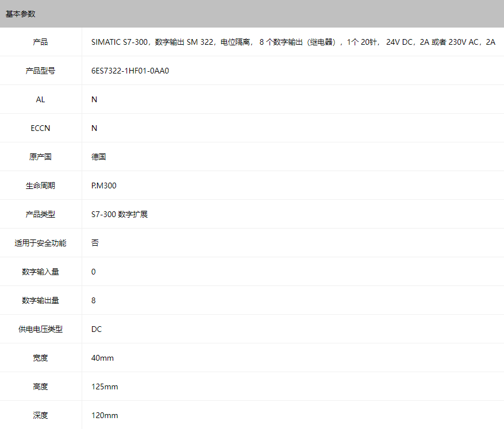Screen dimensions: 504x429
Task: Click the 数字输入量 label
Action: pos(40,272)
